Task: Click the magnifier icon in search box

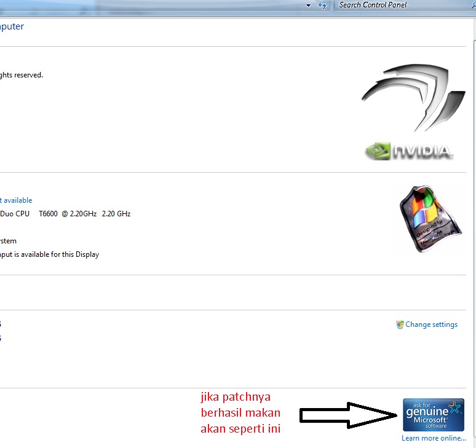Action: coord(473,5)
